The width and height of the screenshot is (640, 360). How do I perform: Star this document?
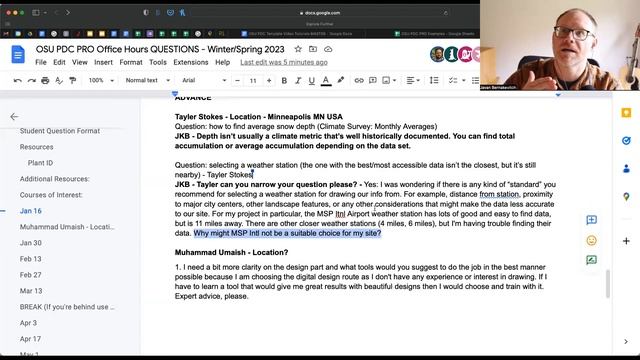click(298, 49)
